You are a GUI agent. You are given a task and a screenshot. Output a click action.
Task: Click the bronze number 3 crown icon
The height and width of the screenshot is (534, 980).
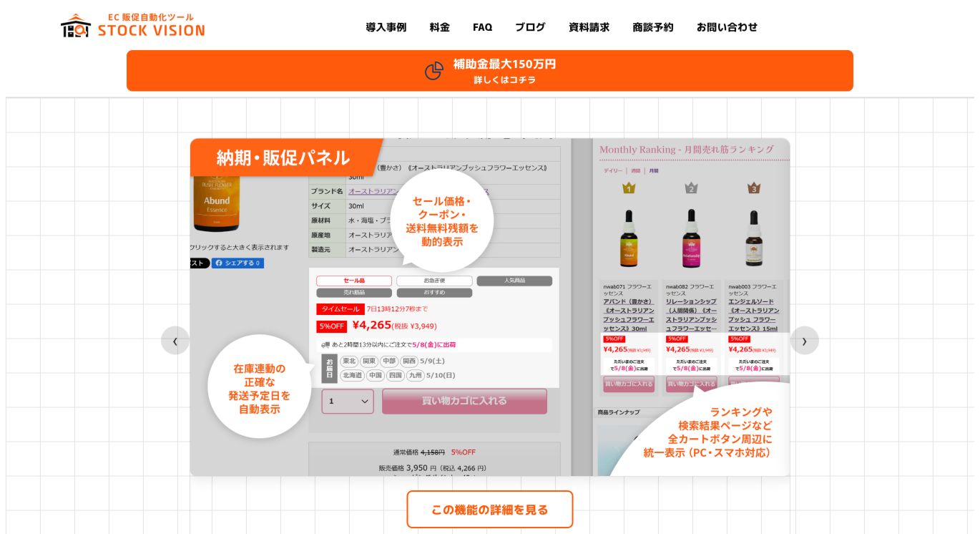[x=753, y=188]
